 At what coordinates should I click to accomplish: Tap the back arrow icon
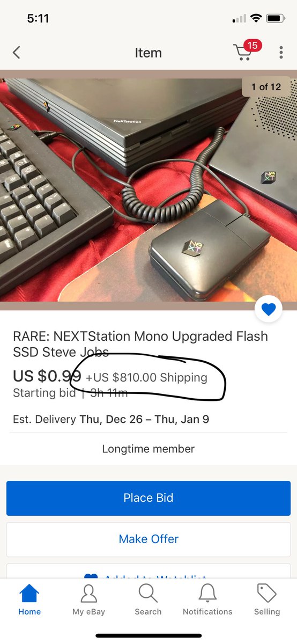pos(16,53)
